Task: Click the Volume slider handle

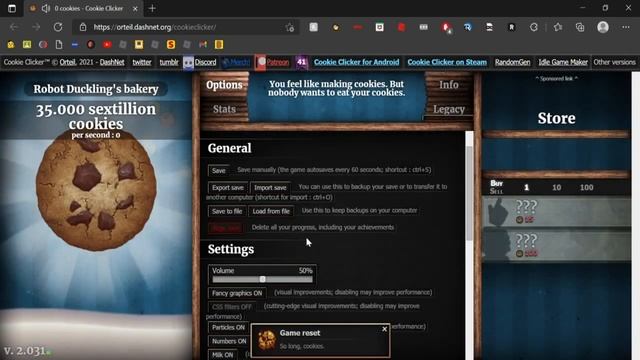Action: 262,279
